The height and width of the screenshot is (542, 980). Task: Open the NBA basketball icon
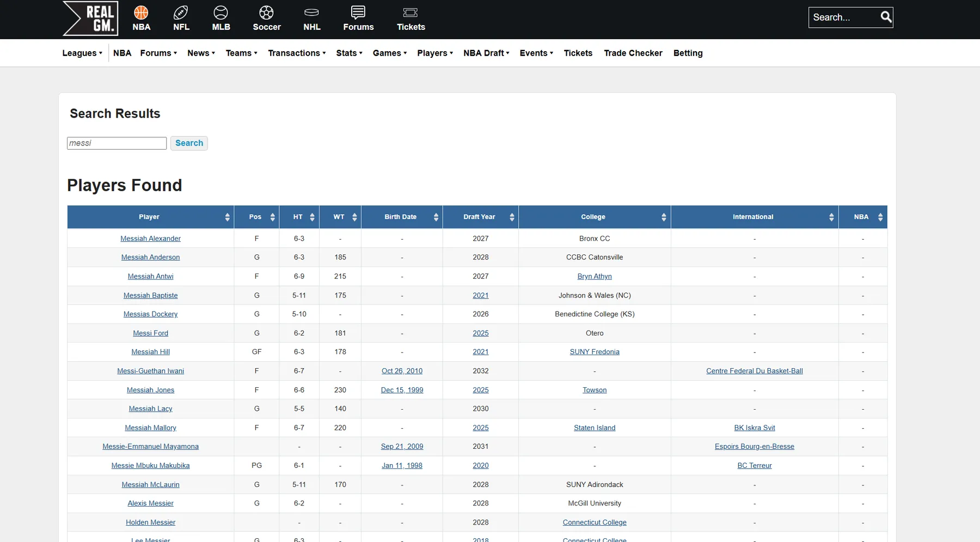(x=141, y=13)
